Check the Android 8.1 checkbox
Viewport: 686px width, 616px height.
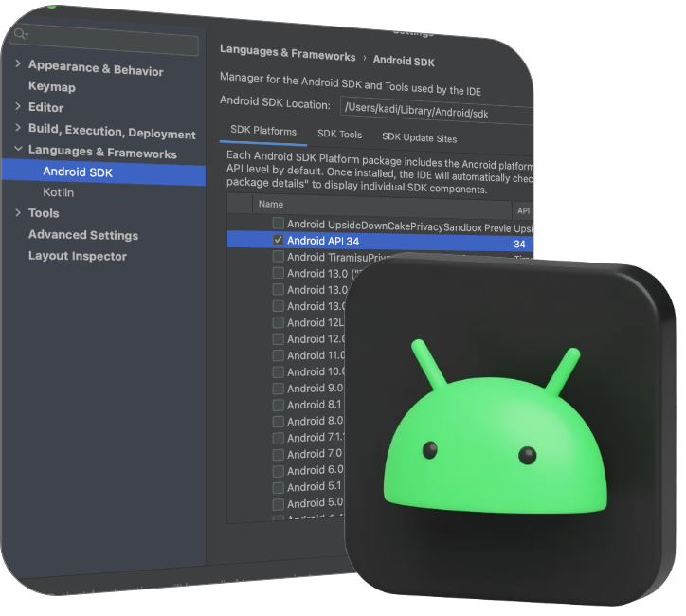click(278, 405)
